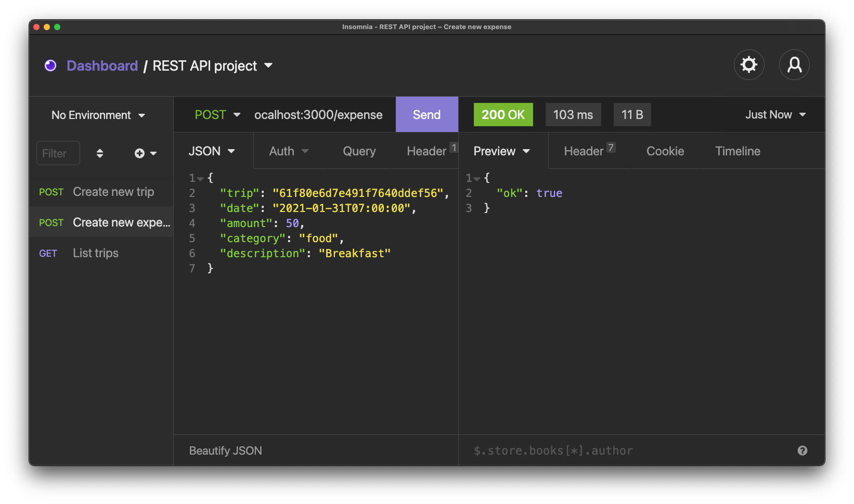Switch to the Cookie tab
Screen dimensions: 854x504
pyautogui.click(x=665, y=151)
